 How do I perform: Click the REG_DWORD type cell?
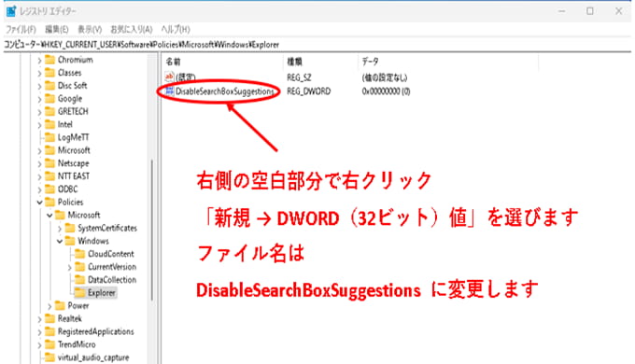click(x=308, y=91)
